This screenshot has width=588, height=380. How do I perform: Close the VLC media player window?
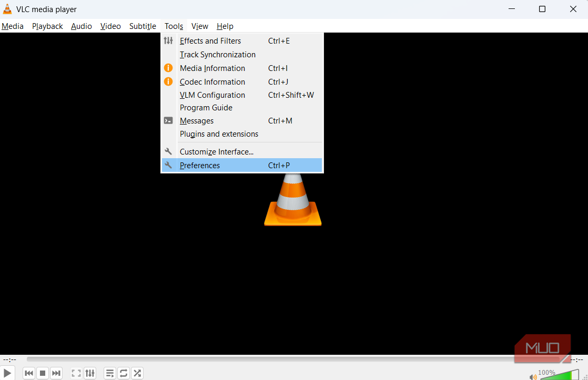click(573, 9)
